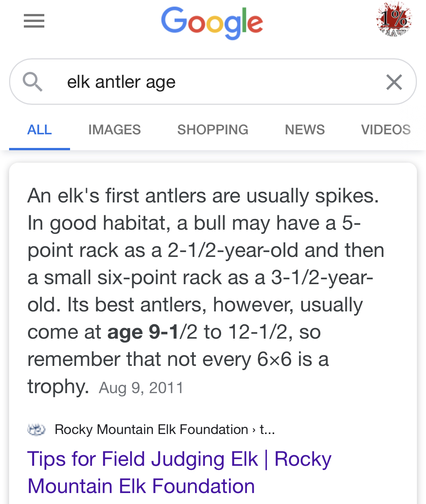Viewport: 426px width, 504px height.
Task: Click "Mountain Elk Foundation" title second line
Action: pos(141,486)
